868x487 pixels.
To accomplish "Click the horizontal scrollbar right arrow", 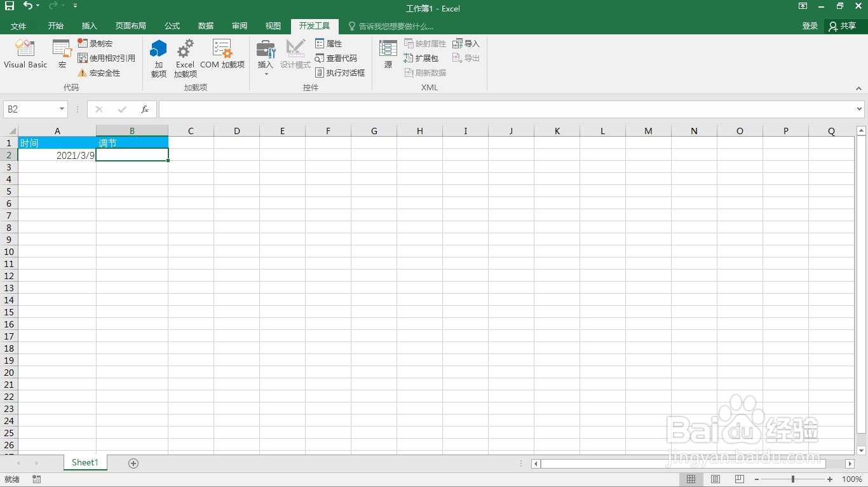I will [850, 463].
